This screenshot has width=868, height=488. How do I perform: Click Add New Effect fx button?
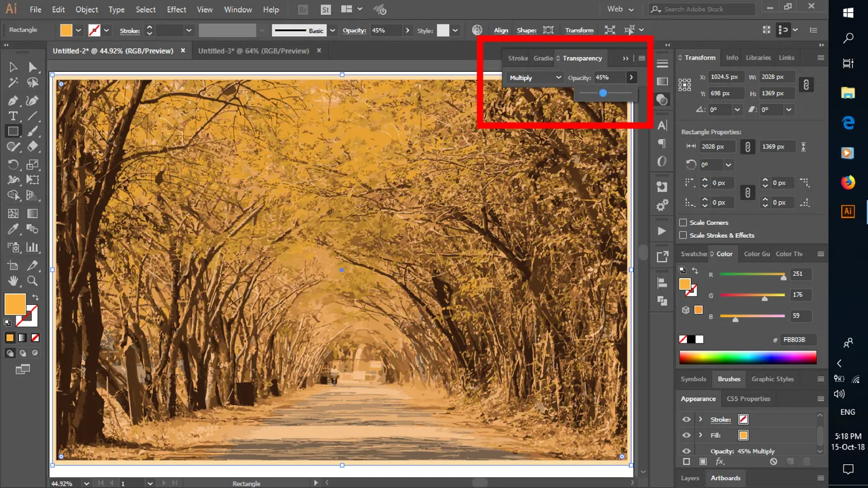point(719,462)
